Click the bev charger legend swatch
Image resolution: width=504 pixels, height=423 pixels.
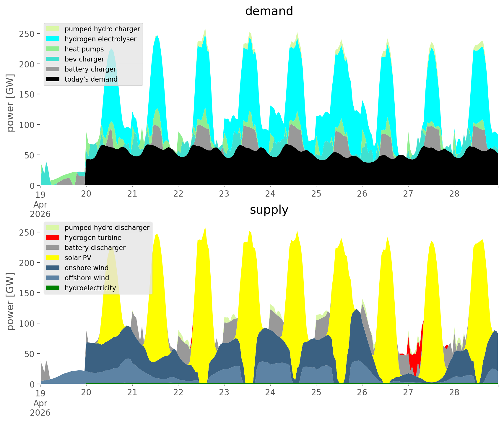click(x=53, y=59)
